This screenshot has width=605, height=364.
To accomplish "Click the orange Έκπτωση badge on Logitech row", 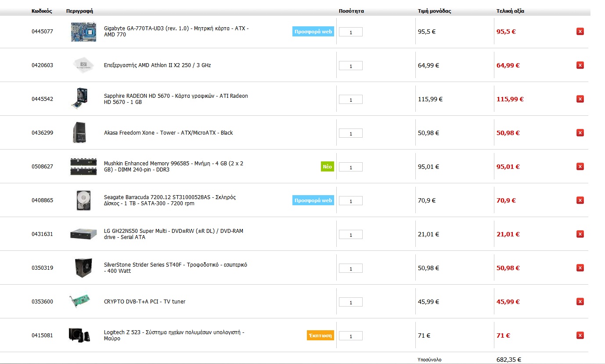I will [321, 335].
